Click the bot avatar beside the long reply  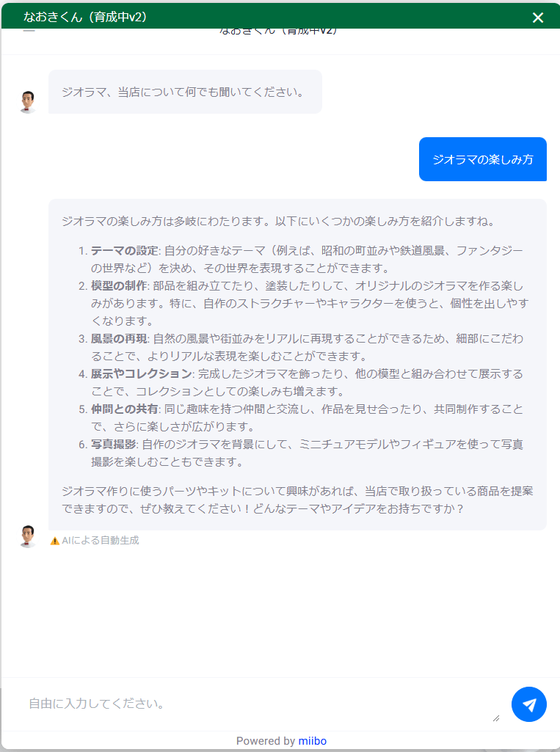(28, 536)
